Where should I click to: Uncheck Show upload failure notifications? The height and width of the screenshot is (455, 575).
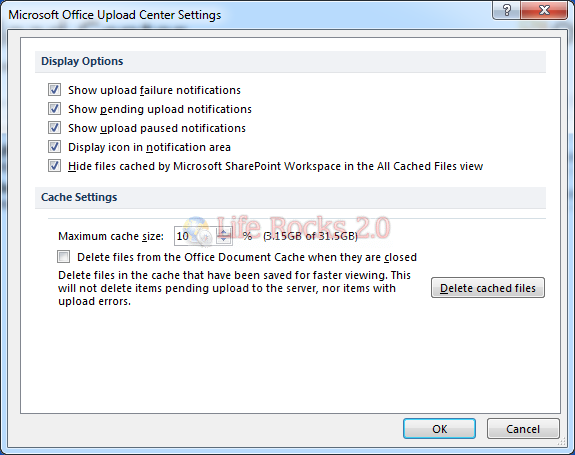(55, 90)
